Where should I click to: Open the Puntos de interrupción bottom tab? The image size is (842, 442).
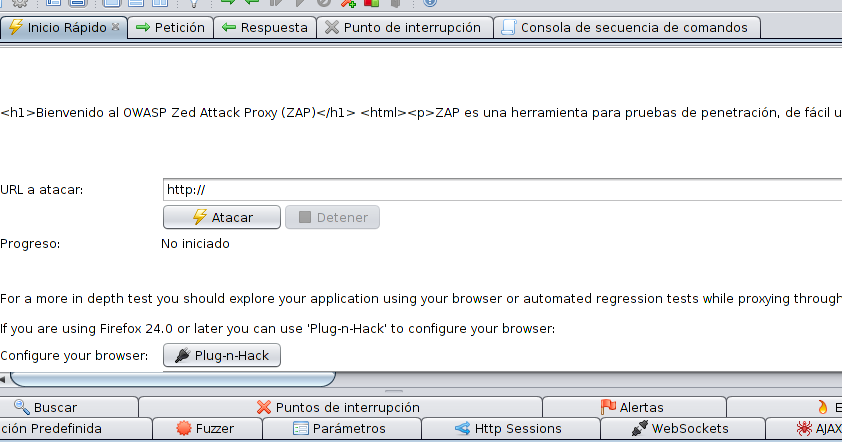pyautogui.click(x=340, y=407)
